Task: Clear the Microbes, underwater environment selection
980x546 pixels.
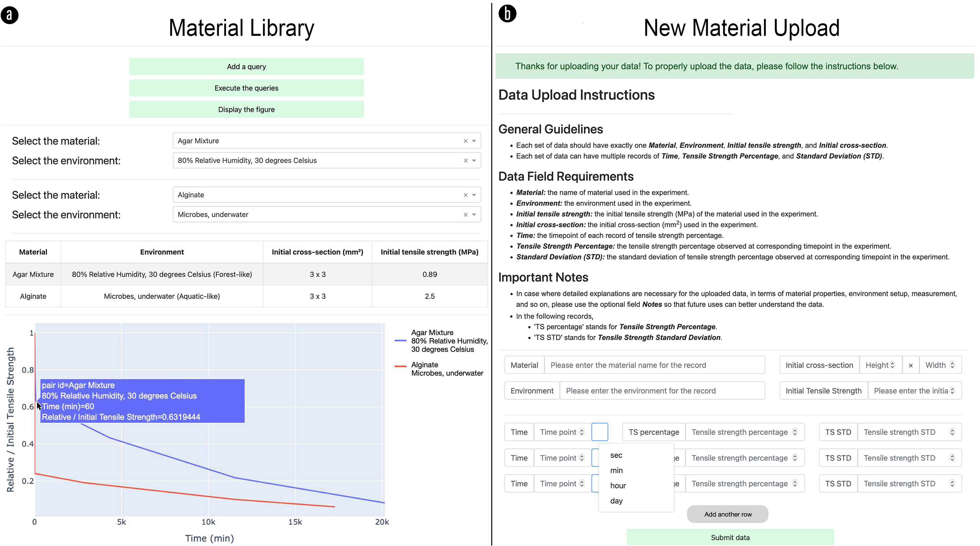Action: tap(465, 215)
